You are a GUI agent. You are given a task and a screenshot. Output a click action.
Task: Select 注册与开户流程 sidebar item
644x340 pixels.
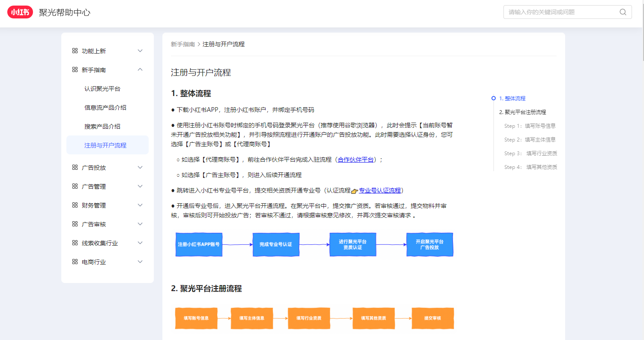coord(108,145)
